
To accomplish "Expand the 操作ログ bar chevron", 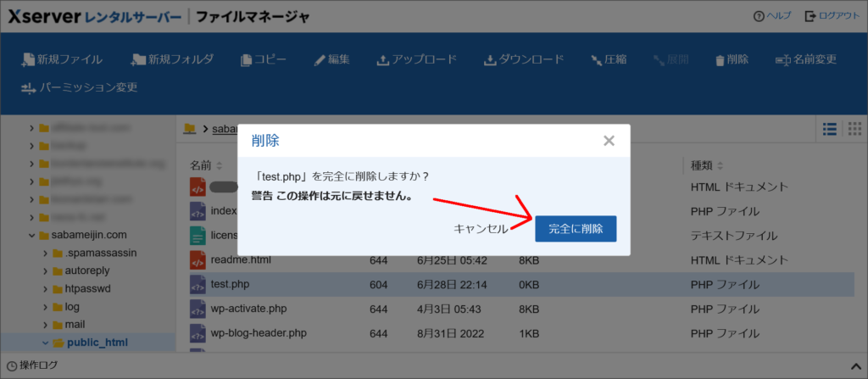I will click(x=854, y=365).
